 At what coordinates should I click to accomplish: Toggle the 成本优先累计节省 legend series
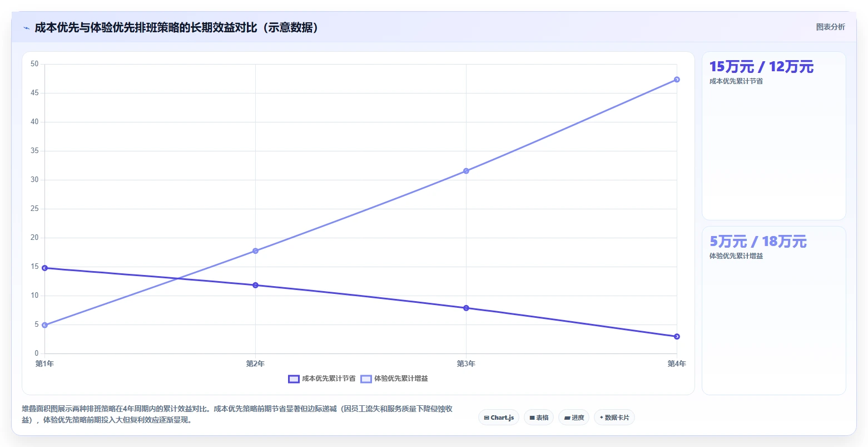[321, 379]
